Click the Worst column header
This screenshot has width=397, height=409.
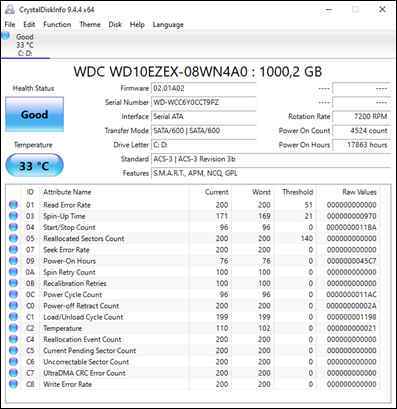point(261,192)
